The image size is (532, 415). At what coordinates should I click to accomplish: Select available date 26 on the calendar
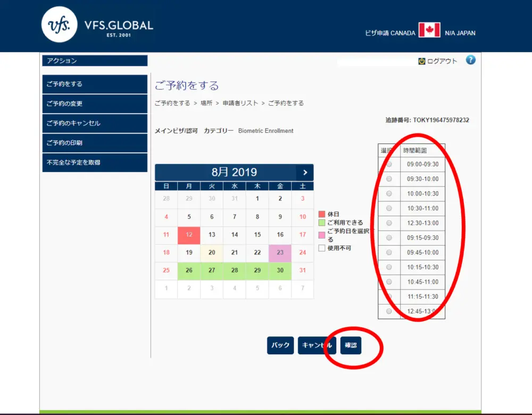point(189,270)
